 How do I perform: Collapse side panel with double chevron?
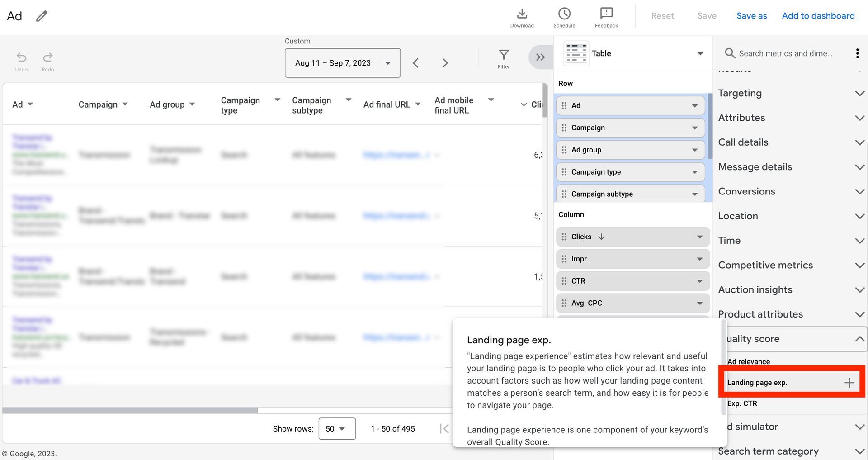click(540, 57)
